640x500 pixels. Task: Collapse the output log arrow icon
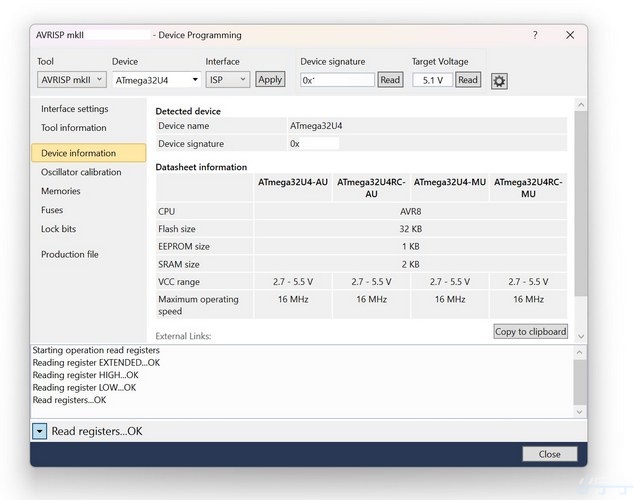tap(39, 431)
